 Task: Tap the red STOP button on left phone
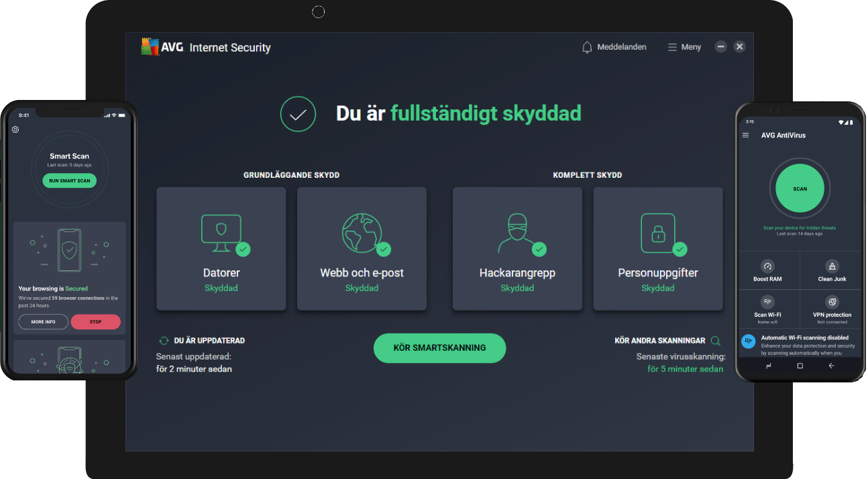[95, 322]
